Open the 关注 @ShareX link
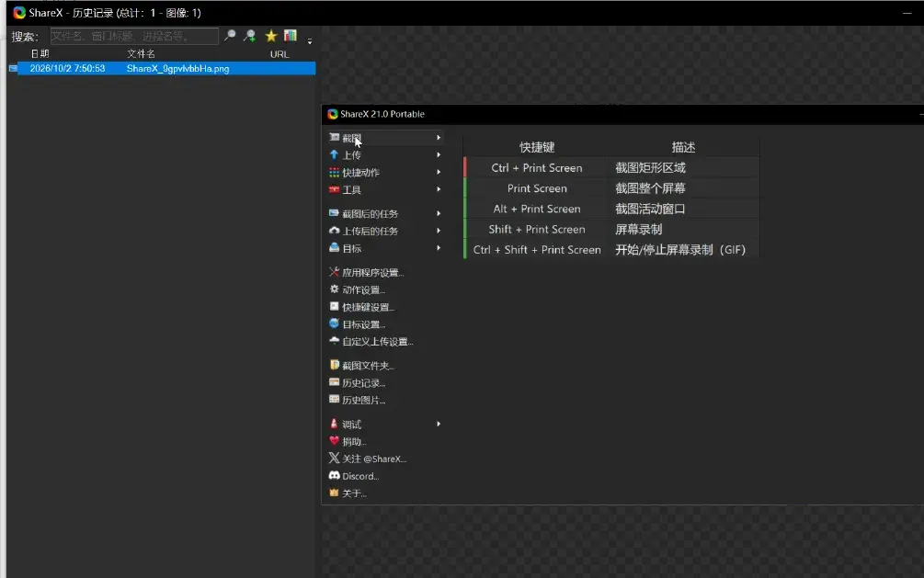The width and height of the screenshot is (924, 578). (x=374, y=459)
